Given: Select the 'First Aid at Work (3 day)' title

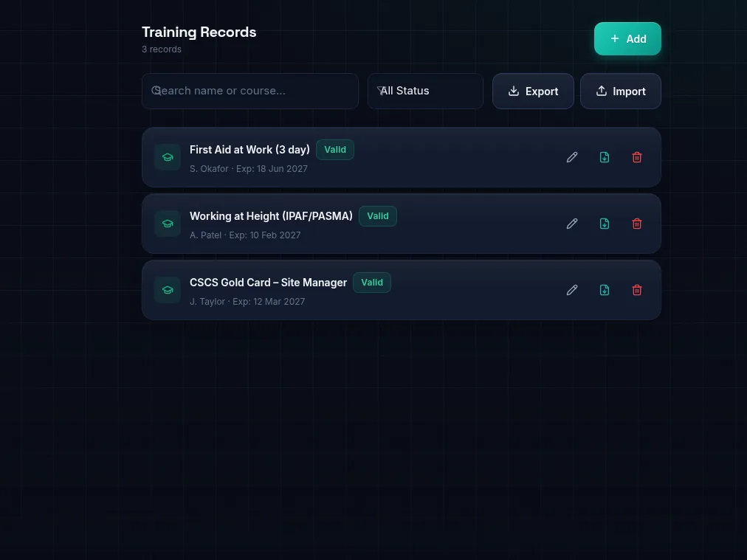Looking at the screenshot, I should (x=249, y=150).
